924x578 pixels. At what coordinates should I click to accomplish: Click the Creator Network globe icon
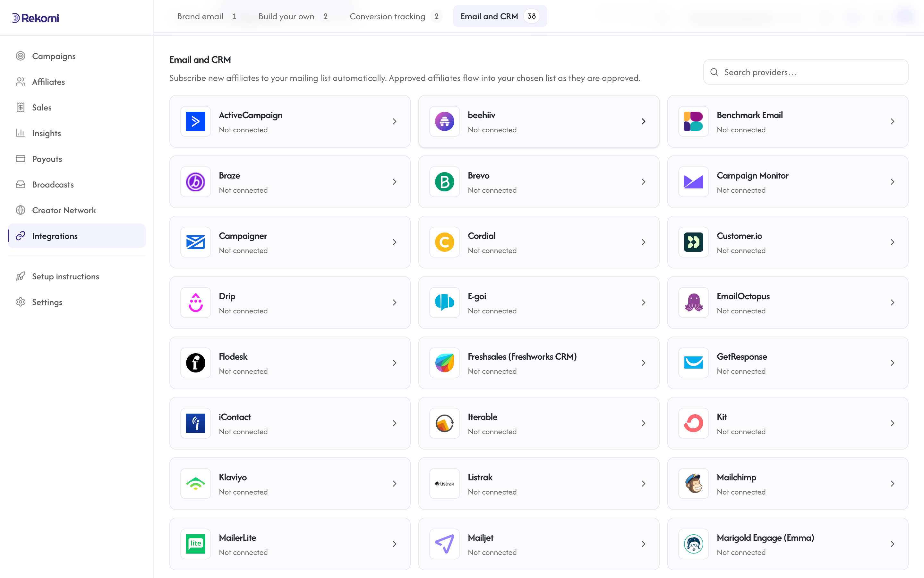pos(21,210)
